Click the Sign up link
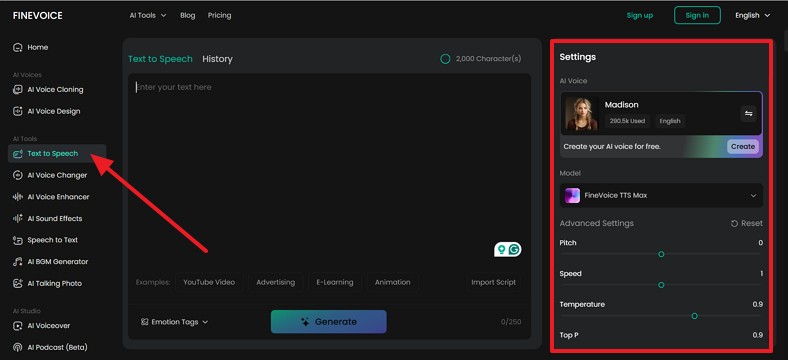Image resolution: width=788 pixels, height=360 pixels. pos(640,16)
